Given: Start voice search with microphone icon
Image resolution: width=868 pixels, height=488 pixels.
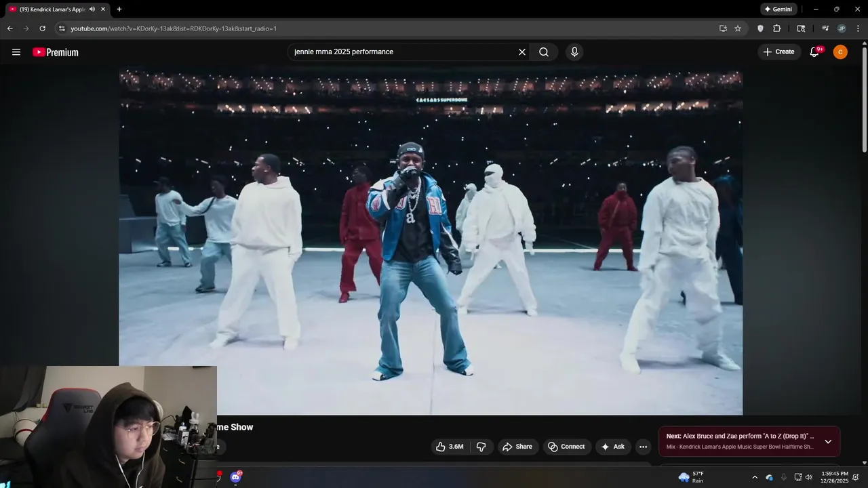Looking at the screenshot, I should point(574,52).
